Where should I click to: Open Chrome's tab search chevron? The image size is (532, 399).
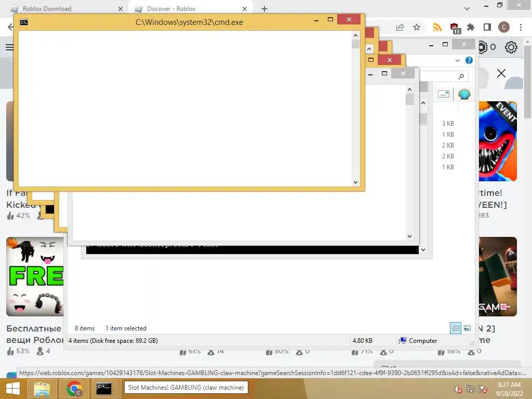[467, 9]
